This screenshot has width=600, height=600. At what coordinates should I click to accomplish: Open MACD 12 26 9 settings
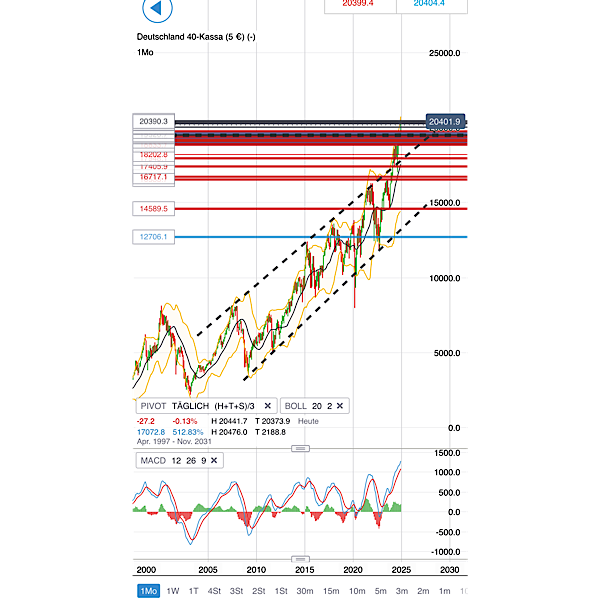171,460
